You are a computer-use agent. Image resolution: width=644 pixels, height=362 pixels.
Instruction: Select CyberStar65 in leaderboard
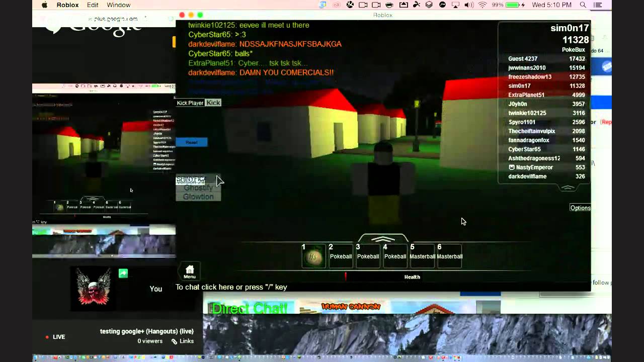click(546, 149)
